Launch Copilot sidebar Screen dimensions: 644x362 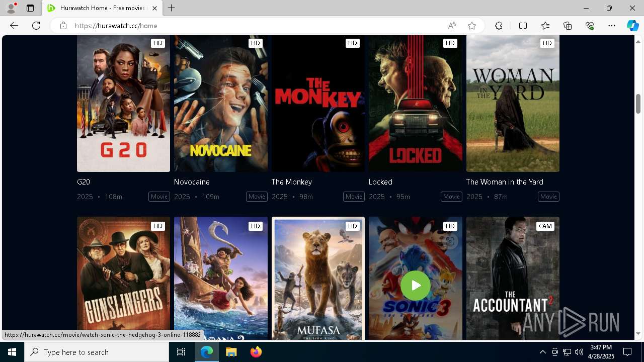click(x=632, y=26)
